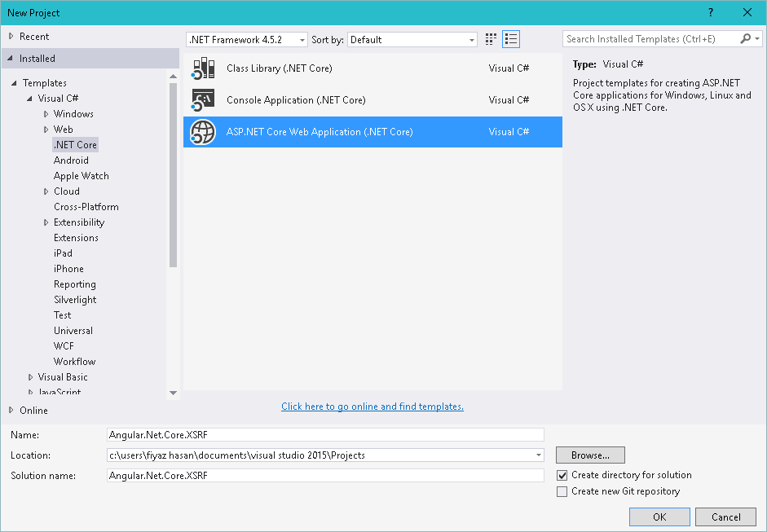Enable Create new Git repository checkbox
The height and width of the screenshot is (532, 767).
562,491
